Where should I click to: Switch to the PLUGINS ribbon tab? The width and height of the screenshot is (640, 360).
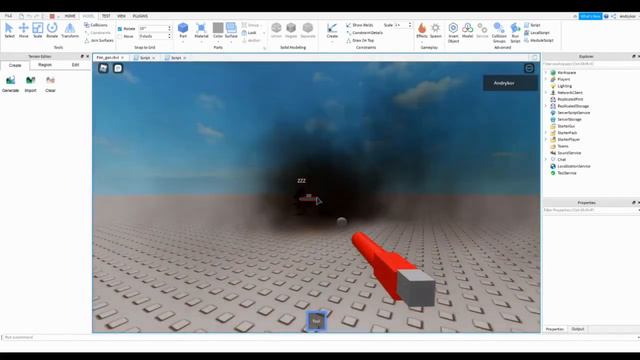pyautogui.click(x=140, y=16)
